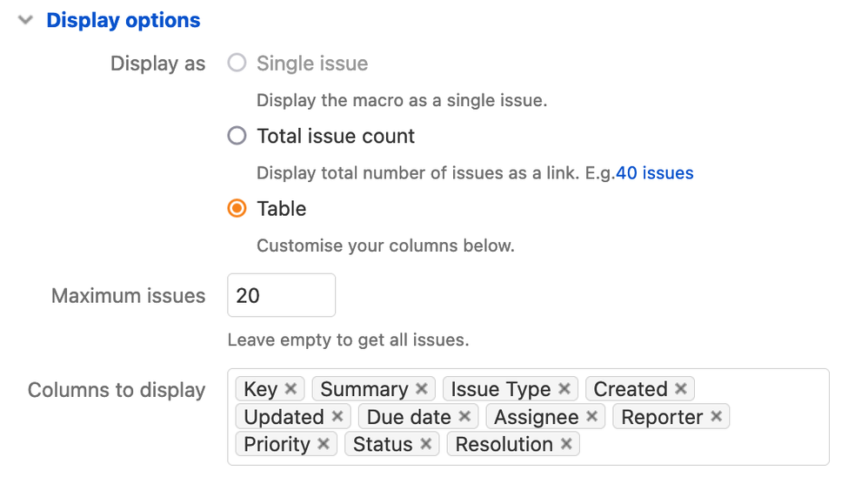Image resolution: width=868 pixels, height=484 pixels.
Task: Remove the Key column tag
Action: click(x=290, y=389)
